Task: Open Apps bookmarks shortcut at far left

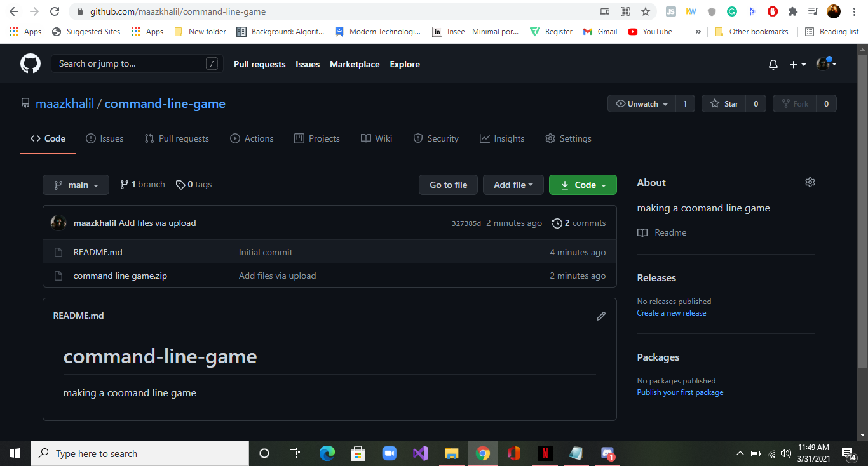Action: [25, 32]
